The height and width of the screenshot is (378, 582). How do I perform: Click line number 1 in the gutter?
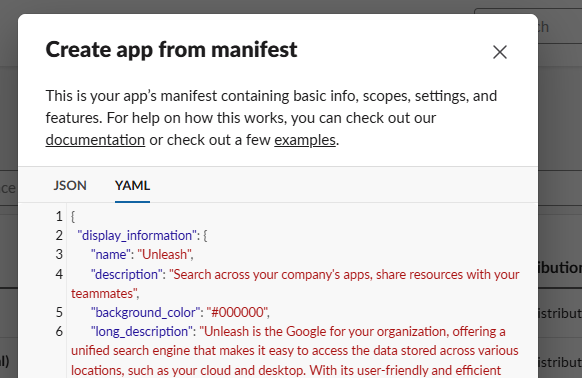tap(59, 216)
